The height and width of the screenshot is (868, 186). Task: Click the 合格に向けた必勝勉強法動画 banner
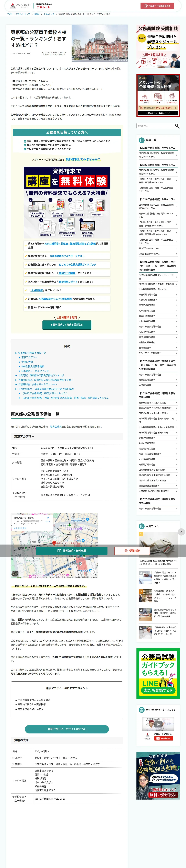[x=158, y=776]
